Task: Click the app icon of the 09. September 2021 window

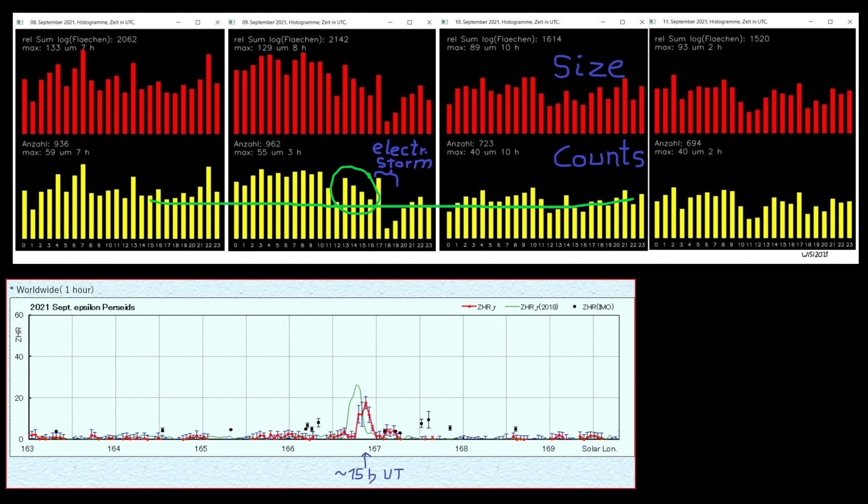Action: (x=232, y=22)
